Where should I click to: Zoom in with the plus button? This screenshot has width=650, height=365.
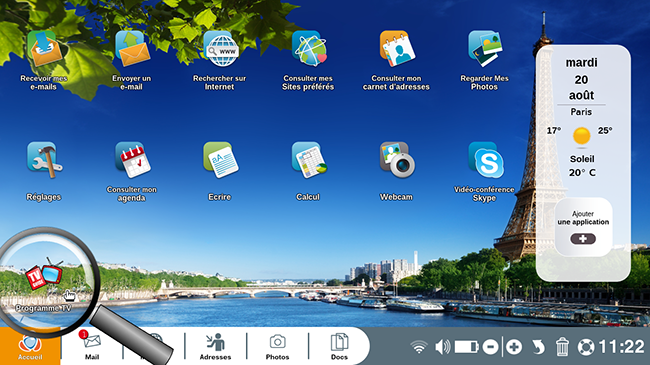[x=514, y=347]
